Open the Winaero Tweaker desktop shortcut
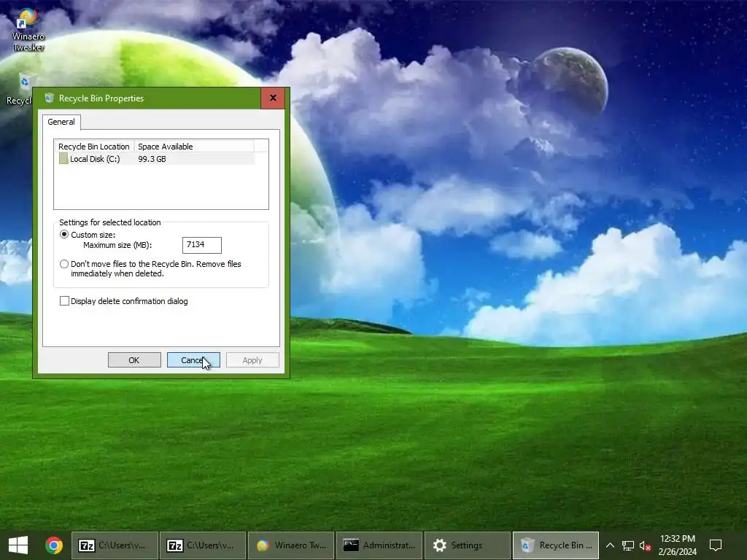This screenshot has height=560, width=747. 28,29
